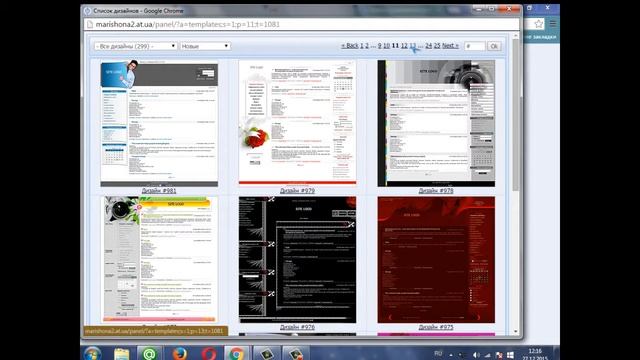The width and height of the screenshot is (640, 360).
Task: Show hidden tray icons arrow
Action: click(451, 355)
